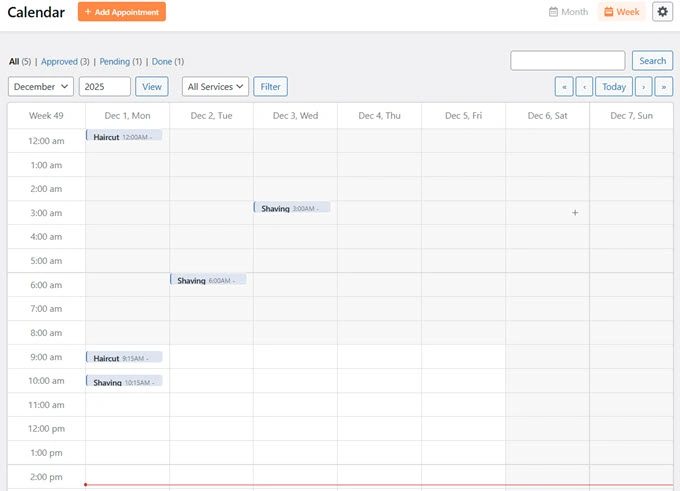The height and width of the screenshot is (491, 680).
Task: Open Shaving appointment on Dec 3 Wednesday
Action: [291, 208]
